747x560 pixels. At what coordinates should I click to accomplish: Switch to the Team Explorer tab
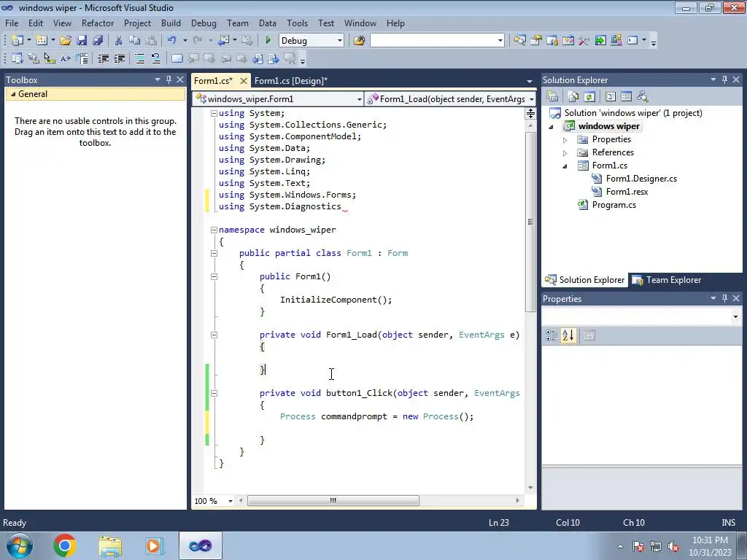(667, 280)
